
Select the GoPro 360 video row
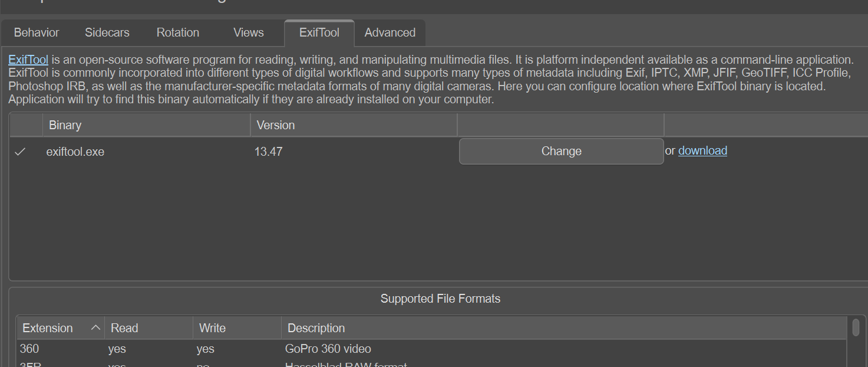[x=328, y=349]
